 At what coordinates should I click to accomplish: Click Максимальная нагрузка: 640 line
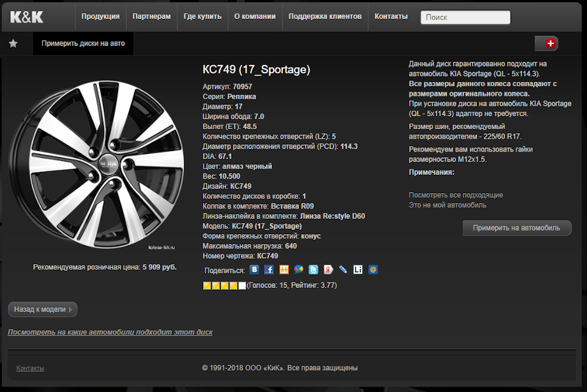pos(249,246)
